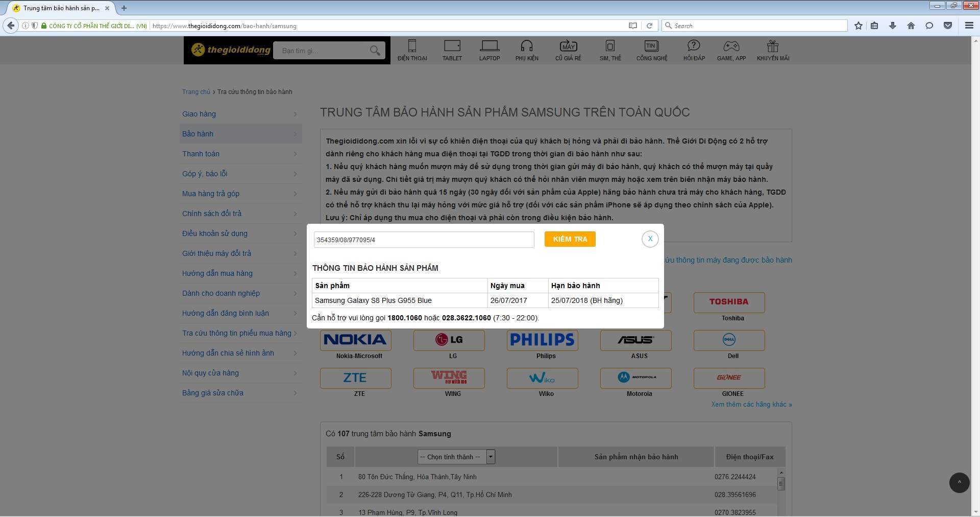Select the Philips brand logo
Viewport: 980px width, 517px height.
[542, 340]
